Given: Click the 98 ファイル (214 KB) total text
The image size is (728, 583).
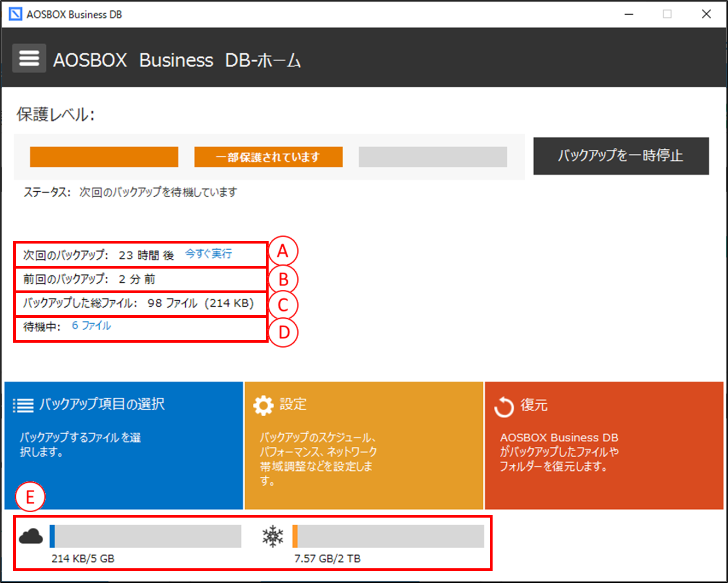Looking at the screenshot, I should click(201, 303).
